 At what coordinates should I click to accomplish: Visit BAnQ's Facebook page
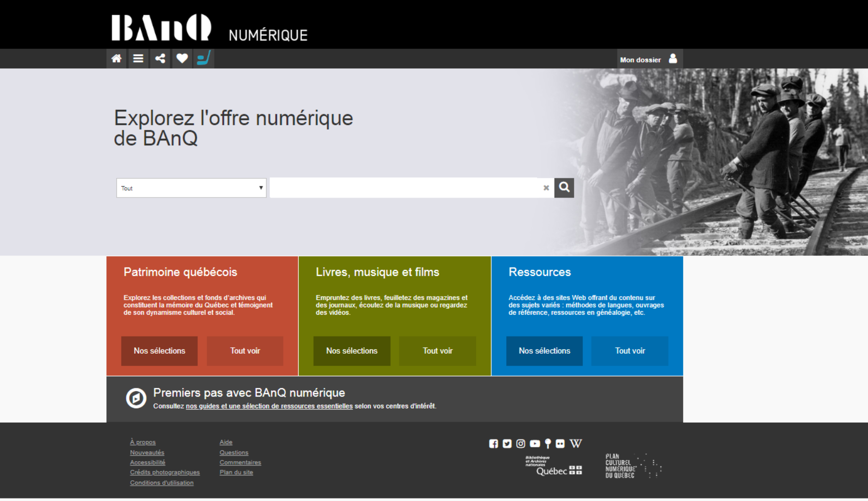click(494, 443)
